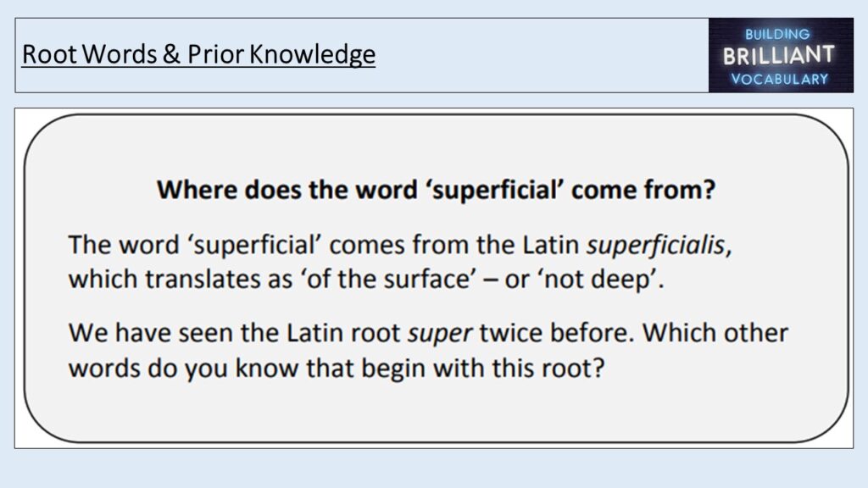The height and width of the screenshot is (488, 868).
Task: Click the phrase 'not deep'
Action: 597,279
